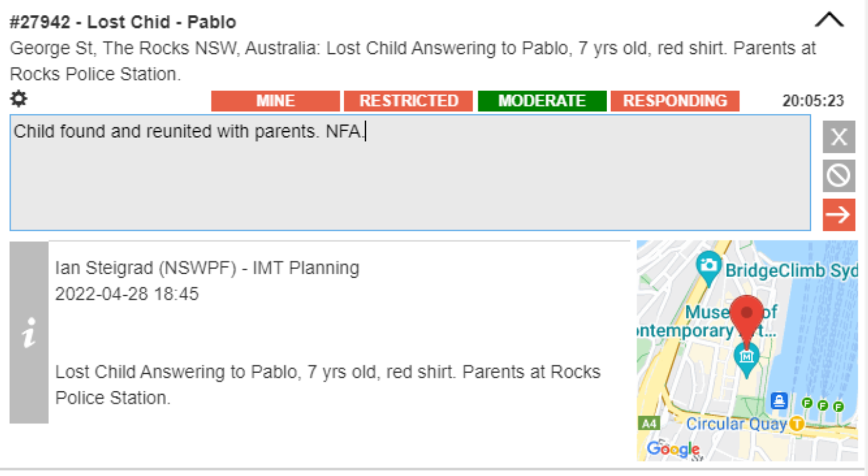Click the 20:05:23 timestamp

pos(812,101)
